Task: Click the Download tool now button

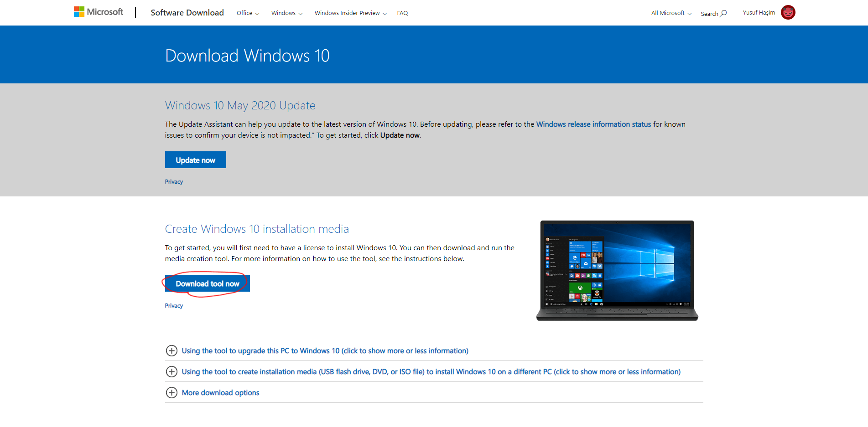Action: pyautogui.click(x=208, y=283)
